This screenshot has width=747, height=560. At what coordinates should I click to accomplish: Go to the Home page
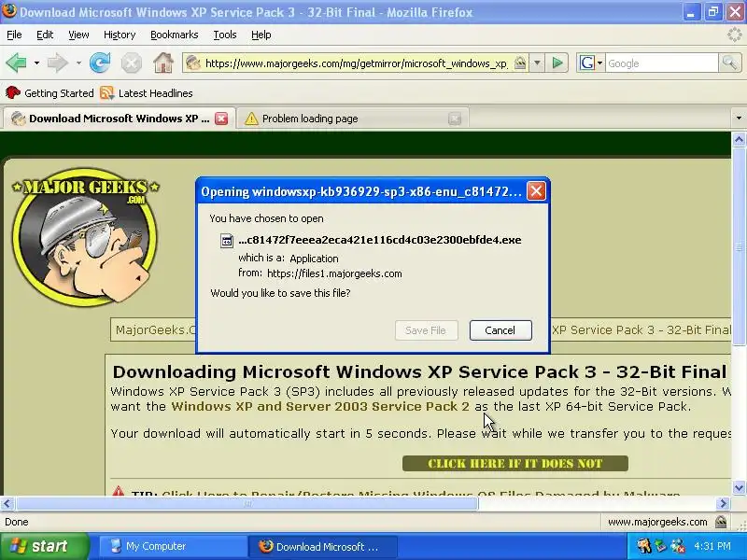pyautogui.click(x=162, y=63)
